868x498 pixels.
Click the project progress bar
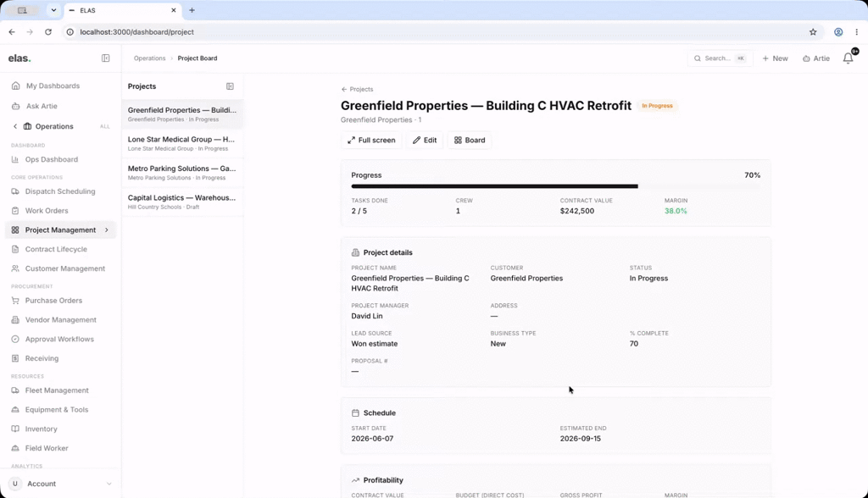[556, 186]
